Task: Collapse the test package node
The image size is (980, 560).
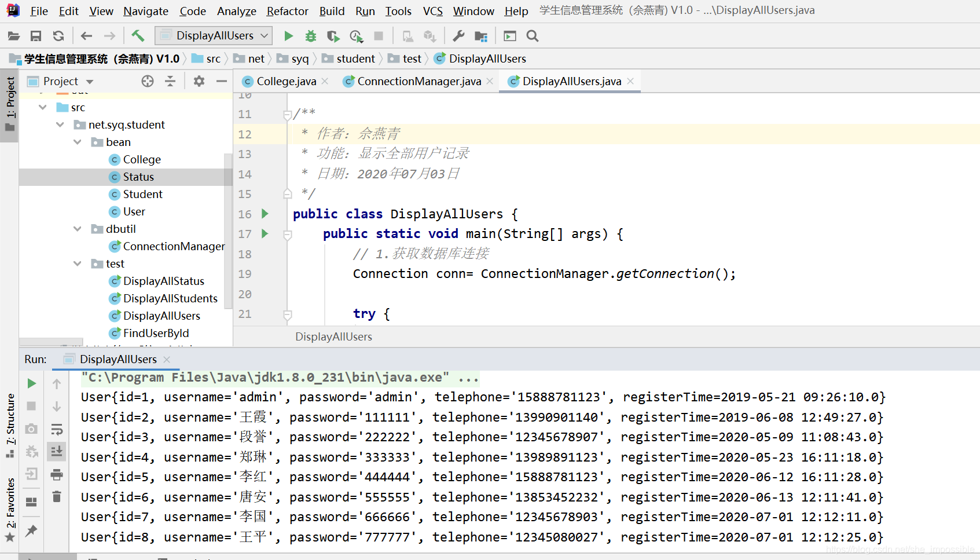Action: point(78,263)
